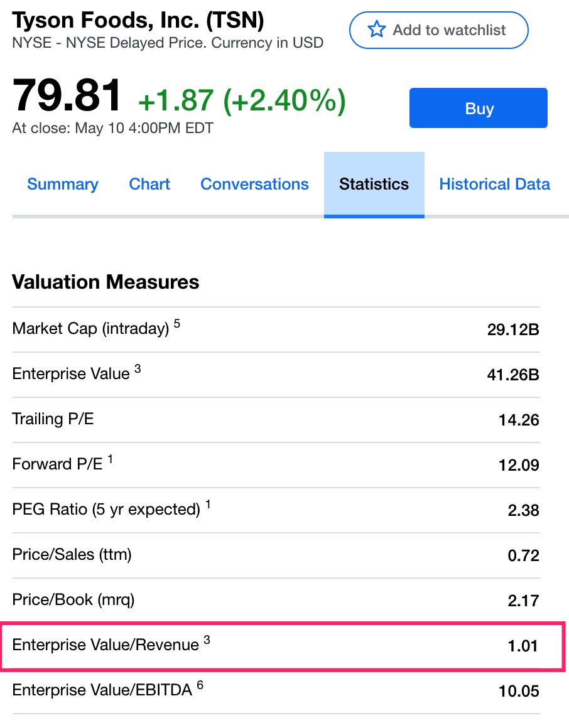The width and height of the screenshot is (569, 728).
Task: Go to the Historical Data tab
Action: 494,185
